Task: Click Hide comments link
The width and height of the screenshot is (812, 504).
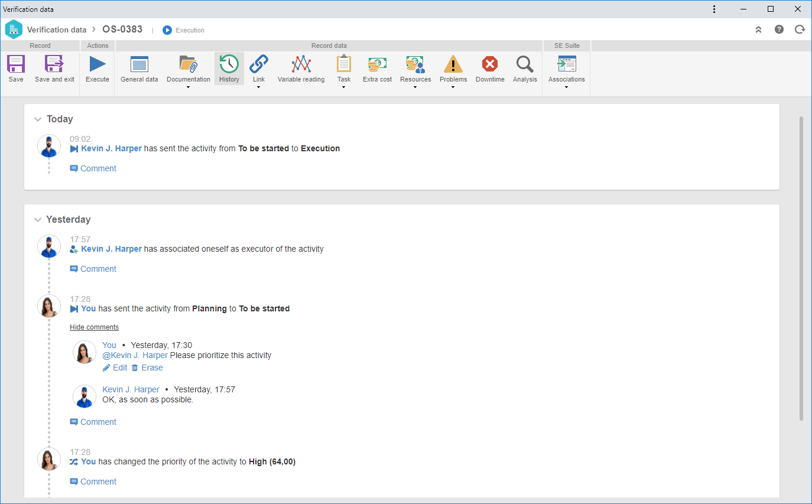Action: tap(94, 327)
